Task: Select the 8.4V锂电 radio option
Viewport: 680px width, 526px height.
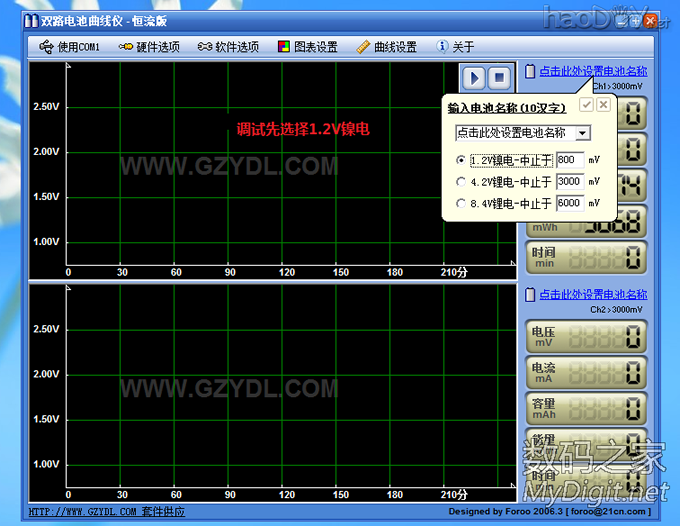Action: [x=460, y=203]
